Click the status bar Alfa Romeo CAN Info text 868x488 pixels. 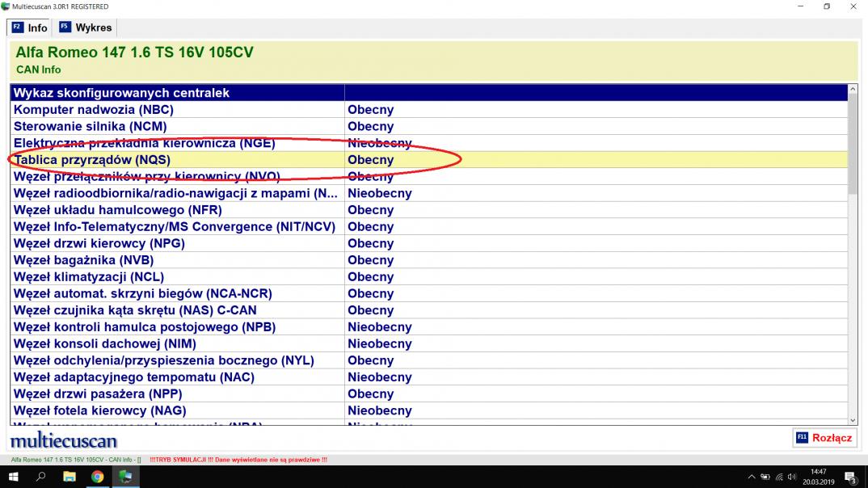[x=76, y=459]
